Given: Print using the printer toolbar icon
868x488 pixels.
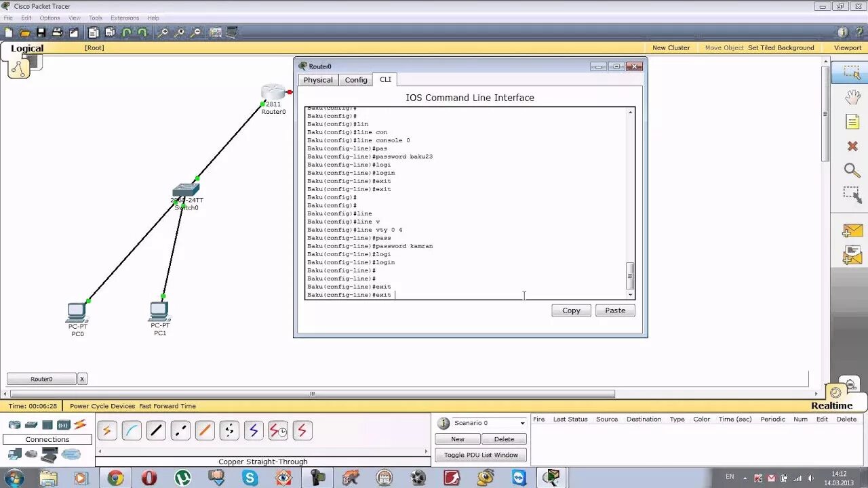Looking at the screenshot, I should [x=58, y=32].
